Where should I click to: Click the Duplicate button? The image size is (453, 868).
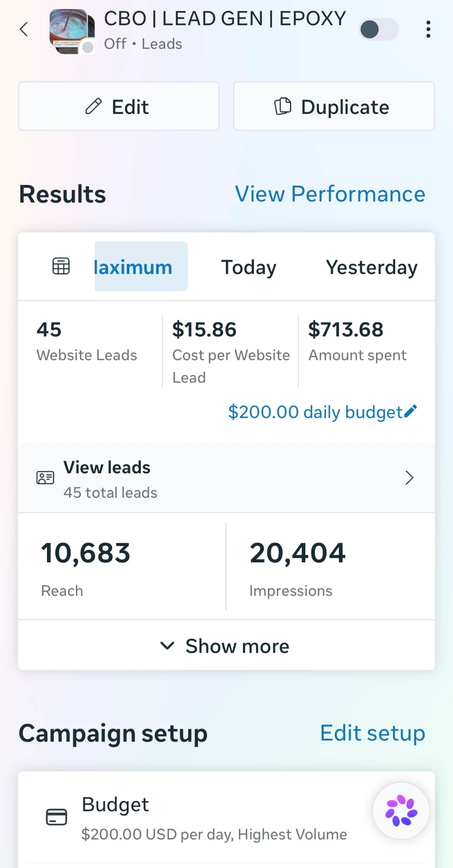334,106
